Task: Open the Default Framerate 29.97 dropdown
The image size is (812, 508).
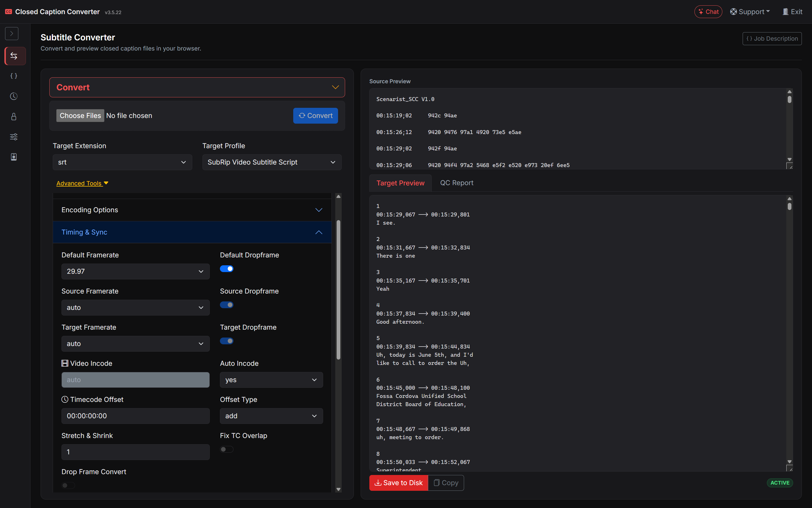Action: 136,271
